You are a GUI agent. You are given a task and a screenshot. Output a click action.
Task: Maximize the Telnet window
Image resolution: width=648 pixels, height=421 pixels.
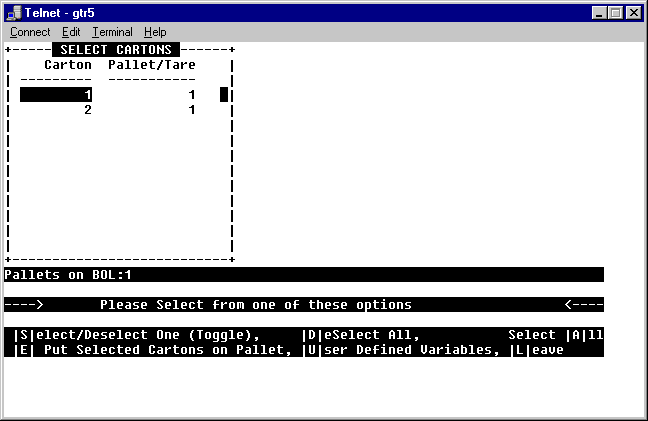pos(616,12)
